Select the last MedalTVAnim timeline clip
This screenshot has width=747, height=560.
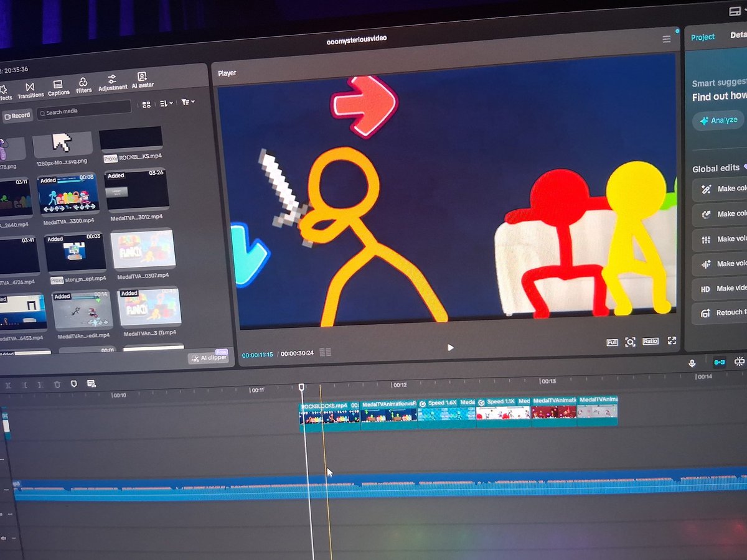point(598,409)
